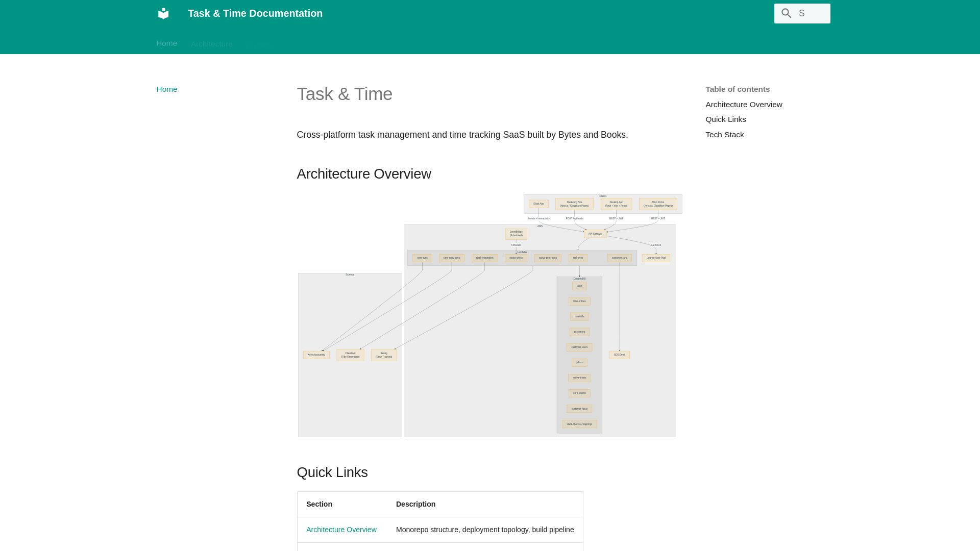
Task: Click 'Monorepo structure, deployment topology' description cell
Action: point(485,530)
